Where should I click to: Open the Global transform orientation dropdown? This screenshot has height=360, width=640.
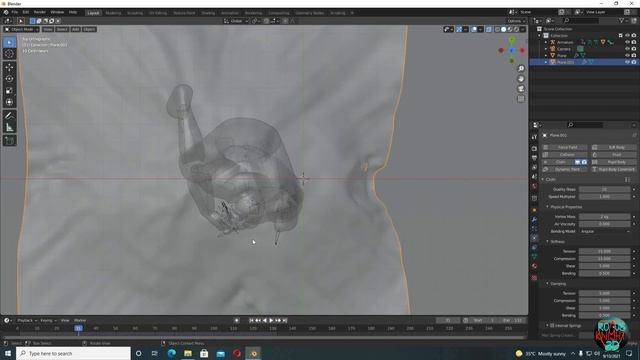[236, 21]
